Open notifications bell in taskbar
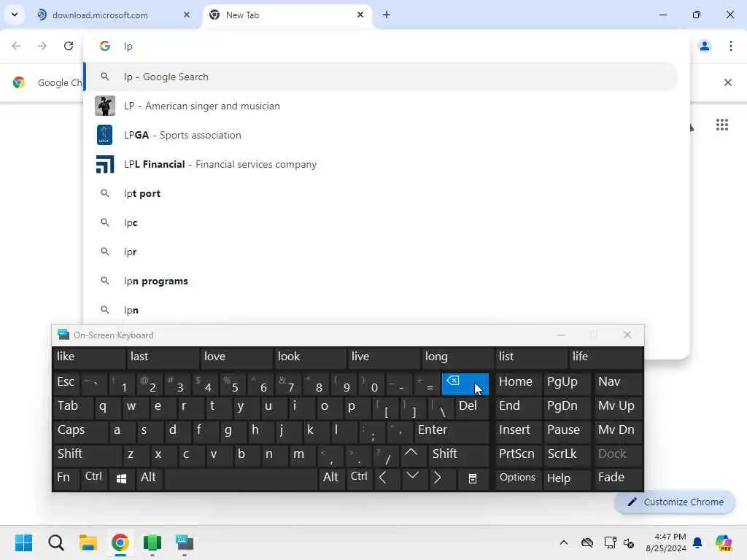Viewport: 747px width, 560px height. [697, 542]
